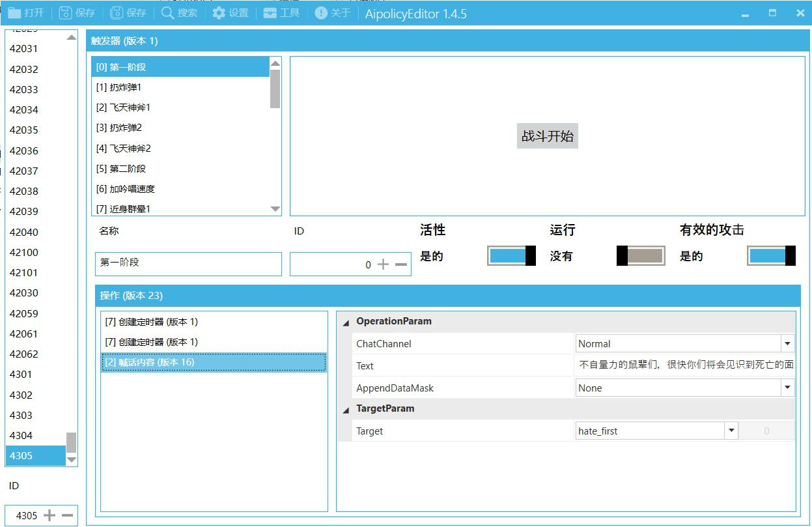
Task: Toggle the 活性 active switch
Action: [511, 256]
